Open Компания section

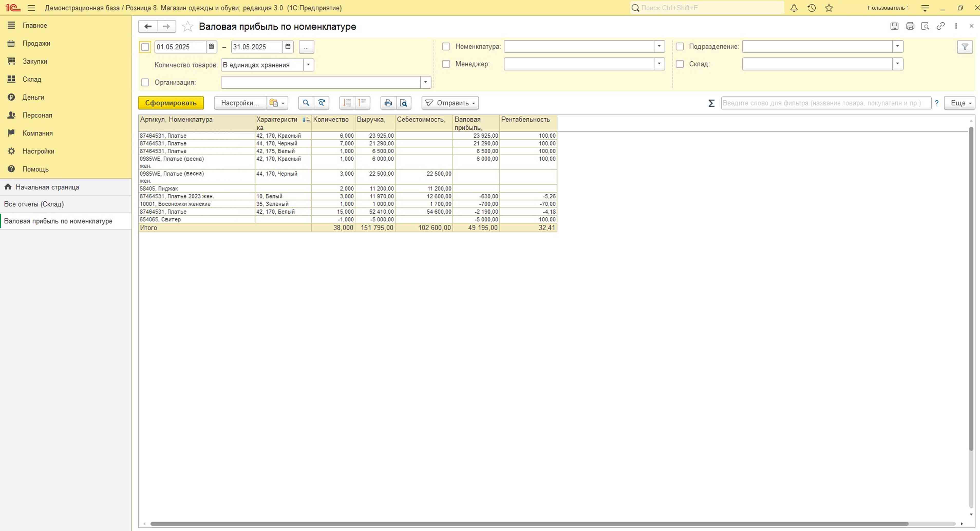click(x=65, y=133)
